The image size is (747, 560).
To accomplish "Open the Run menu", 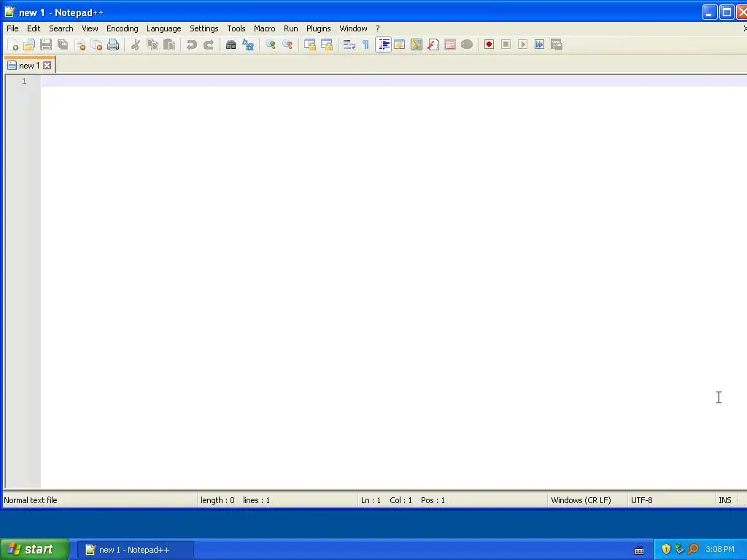I will pyautogui.click(x=290, y=28).
